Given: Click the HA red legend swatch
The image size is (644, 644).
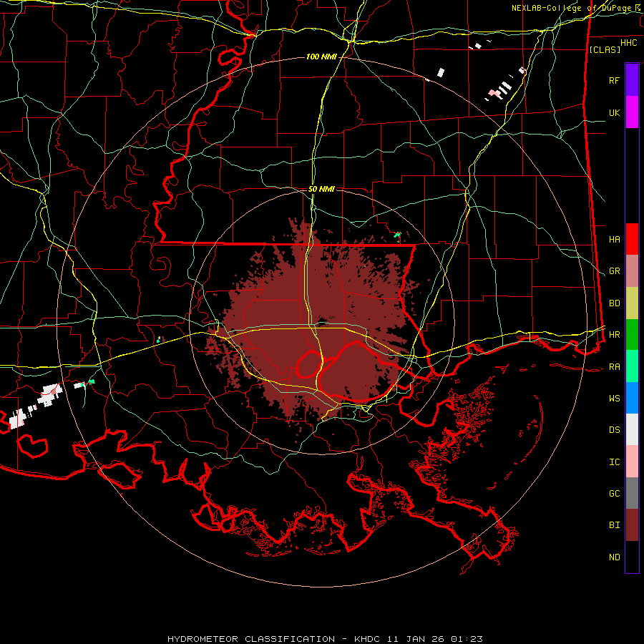Looking at the screenshot, I should pyautogui.click(x=632, y=239).
